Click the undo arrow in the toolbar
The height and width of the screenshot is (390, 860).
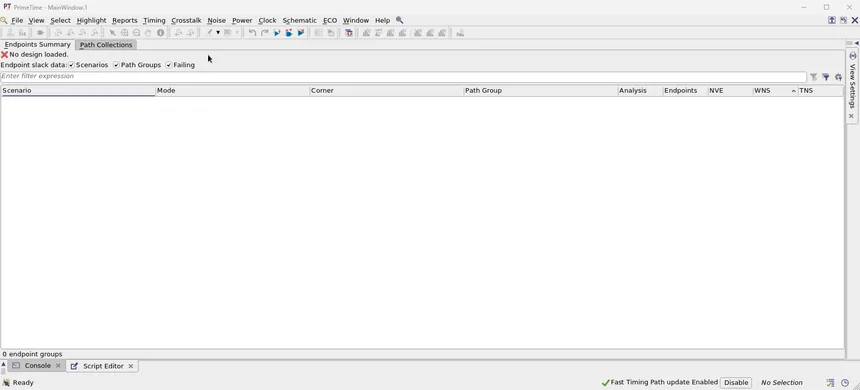(252, 33)
